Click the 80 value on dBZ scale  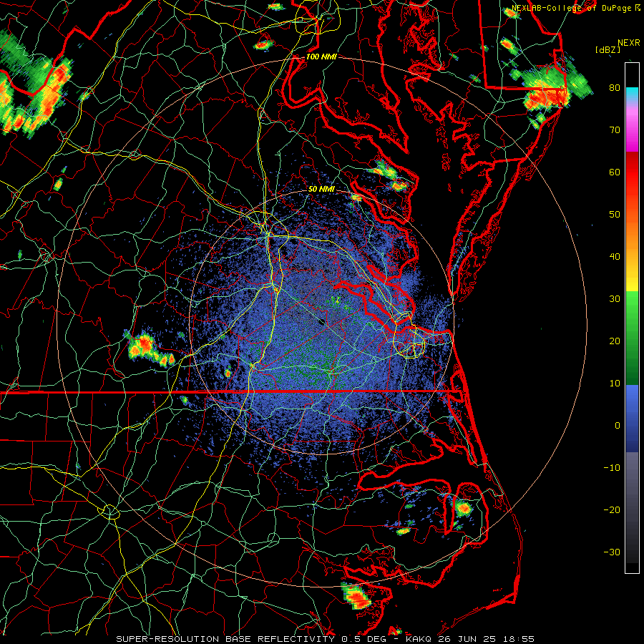[615, 88]
